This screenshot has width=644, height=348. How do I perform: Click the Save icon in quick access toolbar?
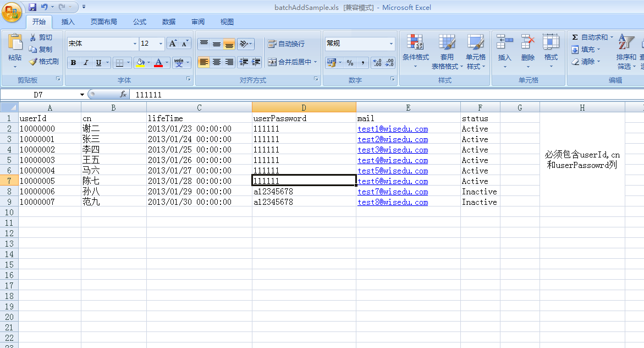[x=32, y=7]
